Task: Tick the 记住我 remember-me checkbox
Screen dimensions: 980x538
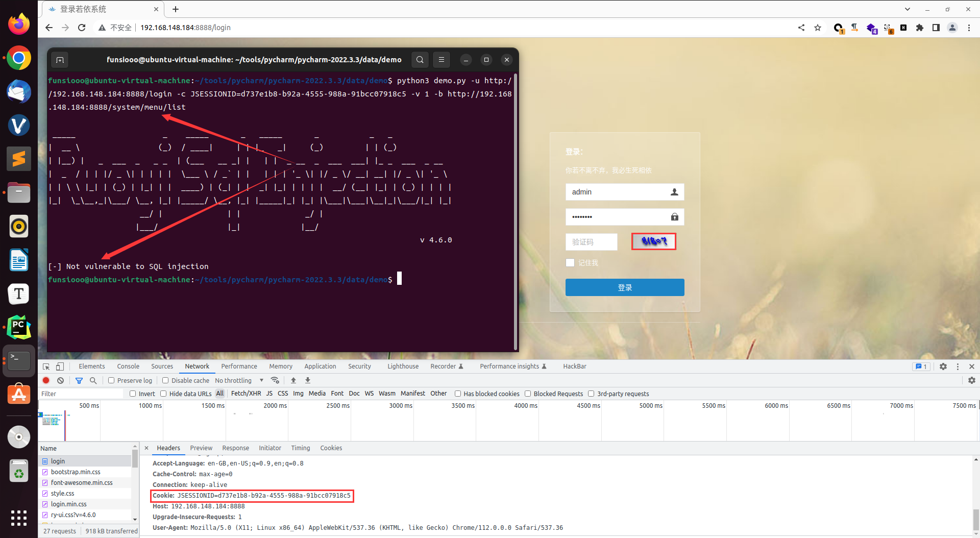Action: click(x=570, y=262)
